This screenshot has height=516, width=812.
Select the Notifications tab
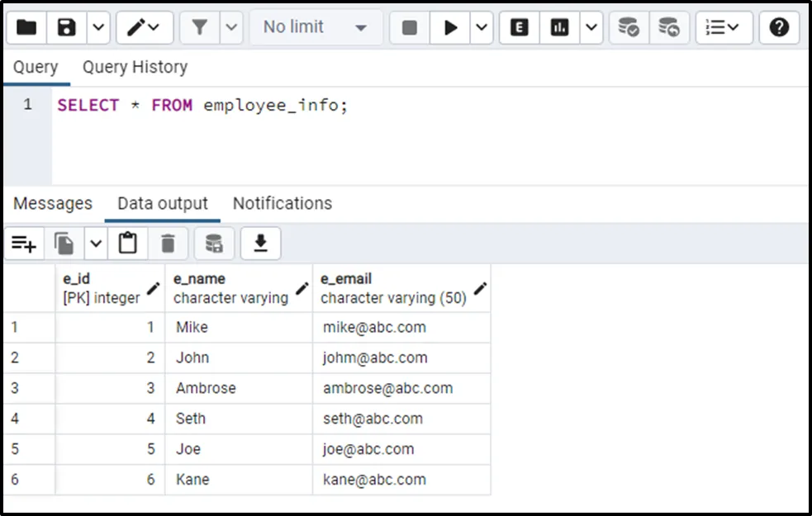(x=283, y=203)
